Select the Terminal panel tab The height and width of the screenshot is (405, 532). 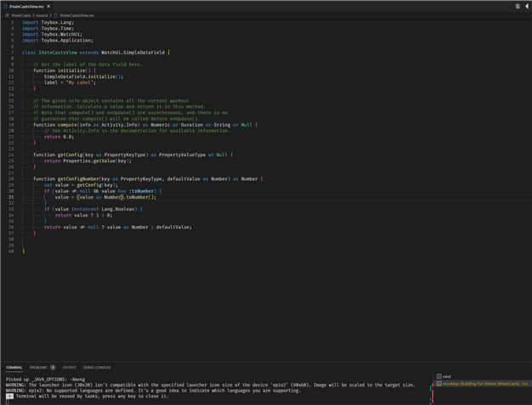click(14, 368)
